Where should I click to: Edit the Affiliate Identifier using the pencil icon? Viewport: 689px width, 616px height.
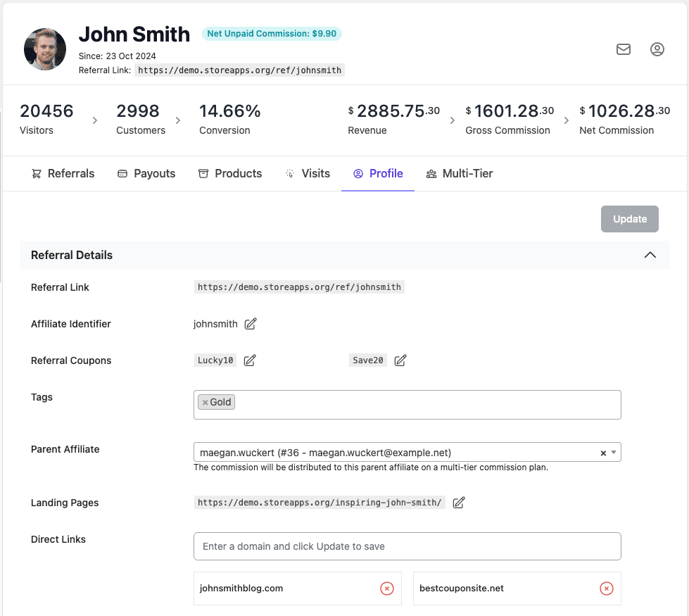click(250, 323)
